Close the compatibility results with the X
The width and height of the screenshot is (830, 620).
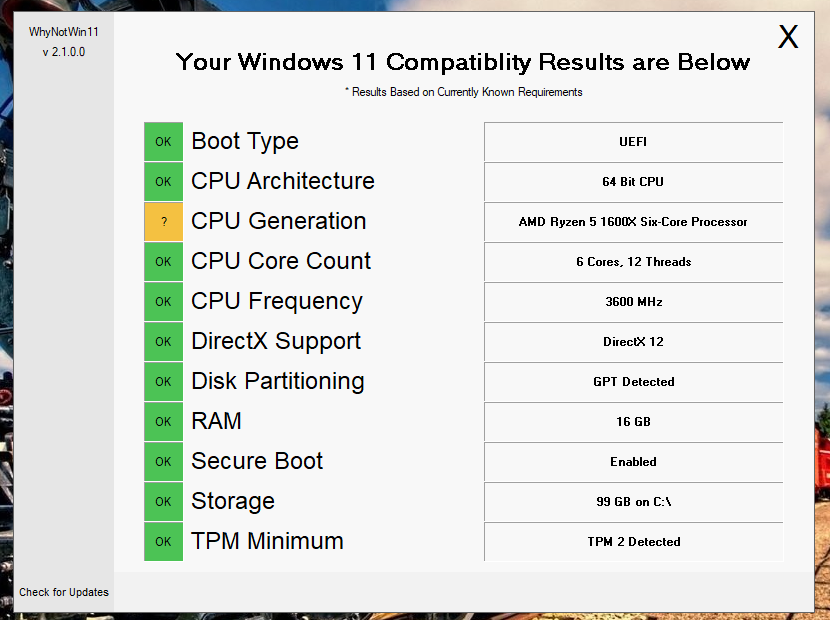[x=788, y=37]
